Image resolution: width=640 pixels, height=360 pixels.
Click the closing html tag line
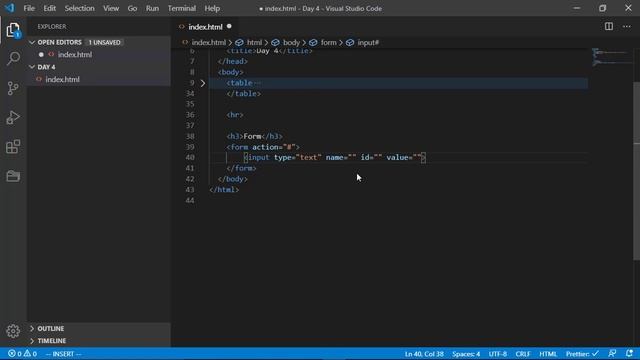(224, 190)
